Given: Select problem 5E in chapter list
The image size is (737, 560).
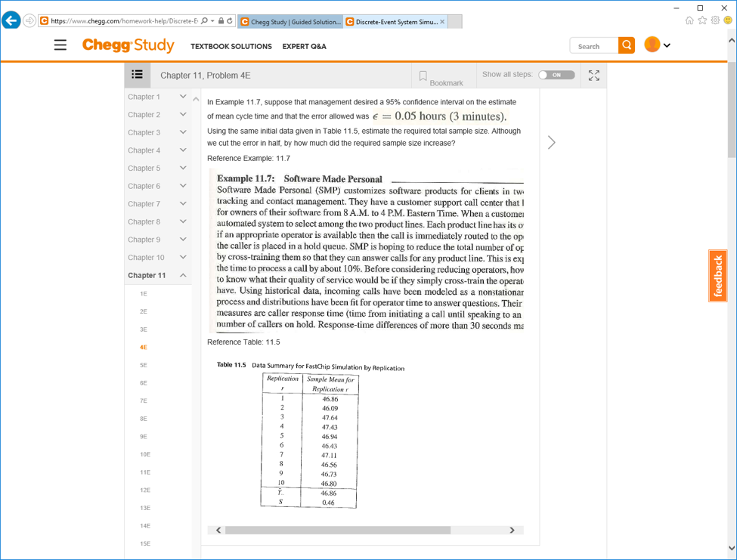Looking at the screenshot, I should click(x=144, y=365).
